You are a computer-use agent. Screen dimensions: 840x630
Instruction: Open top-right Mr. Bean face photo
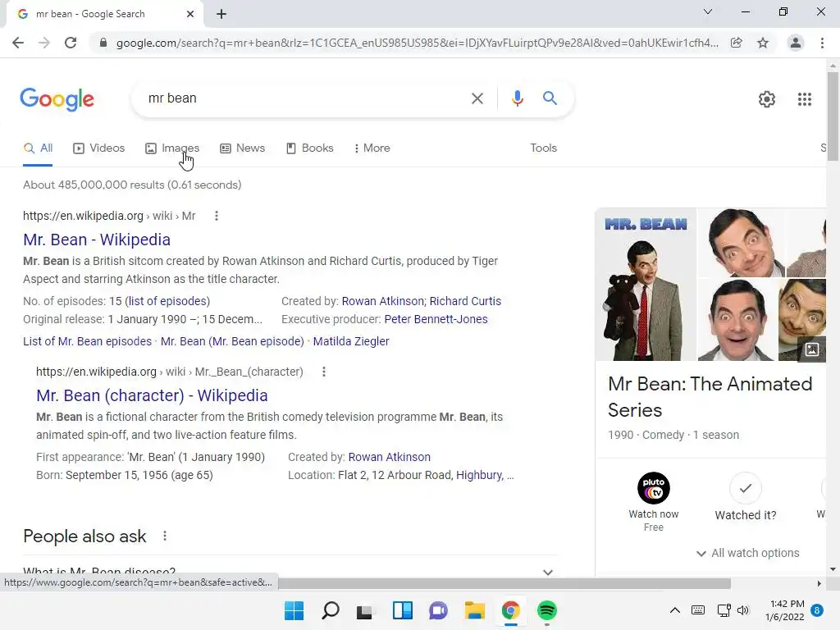[742, 243]
